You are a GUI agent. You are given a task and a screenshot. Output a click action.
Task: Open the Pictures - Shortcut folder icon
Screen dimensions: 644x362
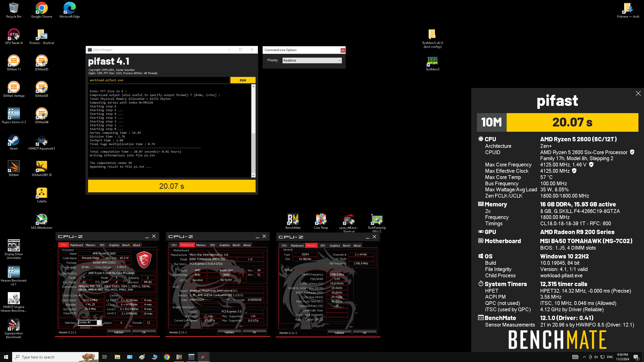(x=42, y=37)
